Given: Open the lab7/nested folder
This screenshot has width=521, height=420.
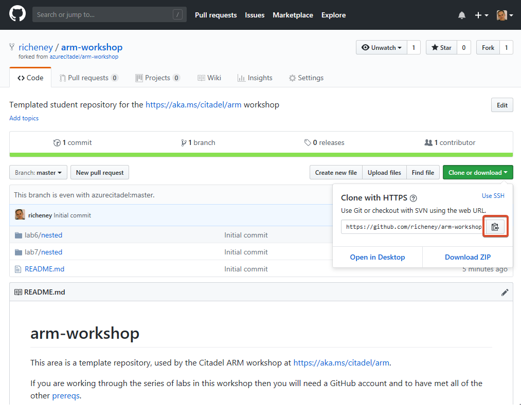Looking at the screenshot, I should [x=44, y=252].
